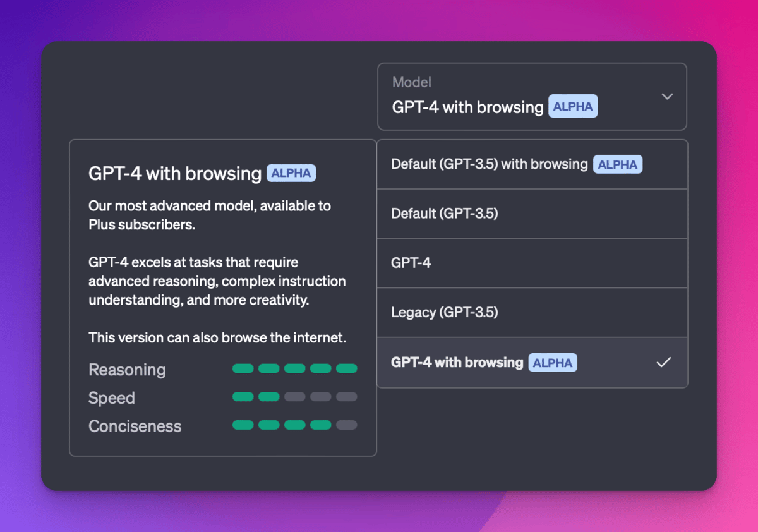
Task: Choose the Default (GPT-3.5) model option
Action: [532, 214]
